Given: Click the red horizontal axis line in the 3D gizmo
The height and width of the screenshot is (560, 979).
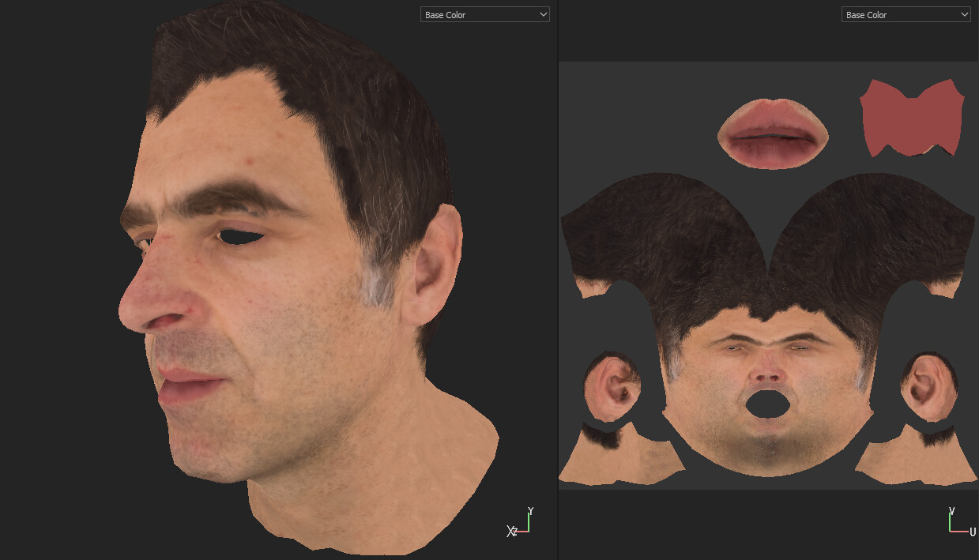Looking at the screenshot, I should click(x=521, y=531).
